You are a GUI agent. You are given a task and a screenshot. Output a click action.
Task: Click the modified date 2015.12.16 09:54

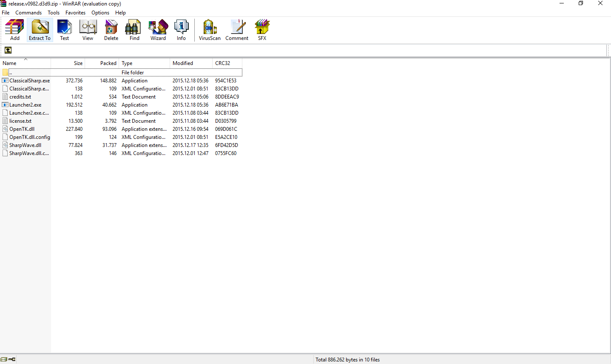pyautogui.click(x=190, y=129)
